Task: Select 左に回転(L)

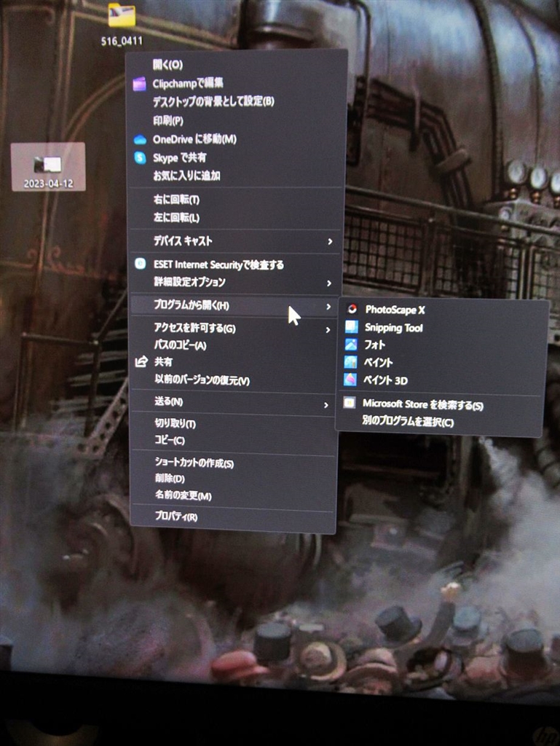Action: (176, 217)
